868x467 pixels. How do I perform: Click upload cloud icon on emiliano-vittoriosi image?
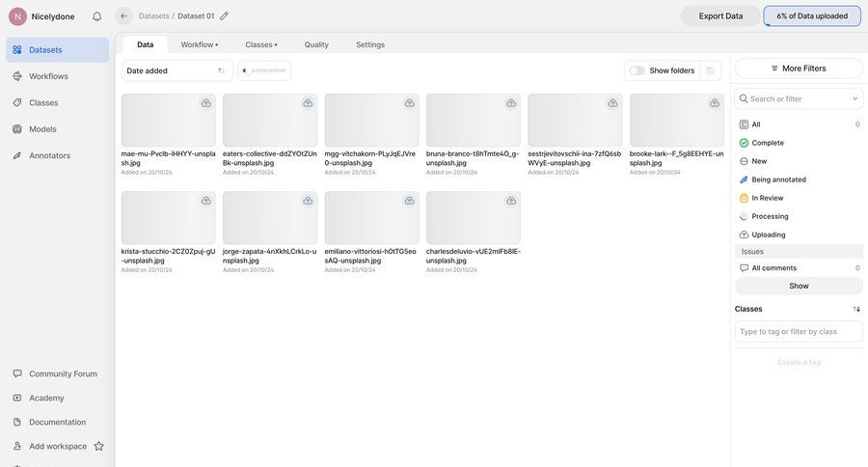click(x=410, y=201)
